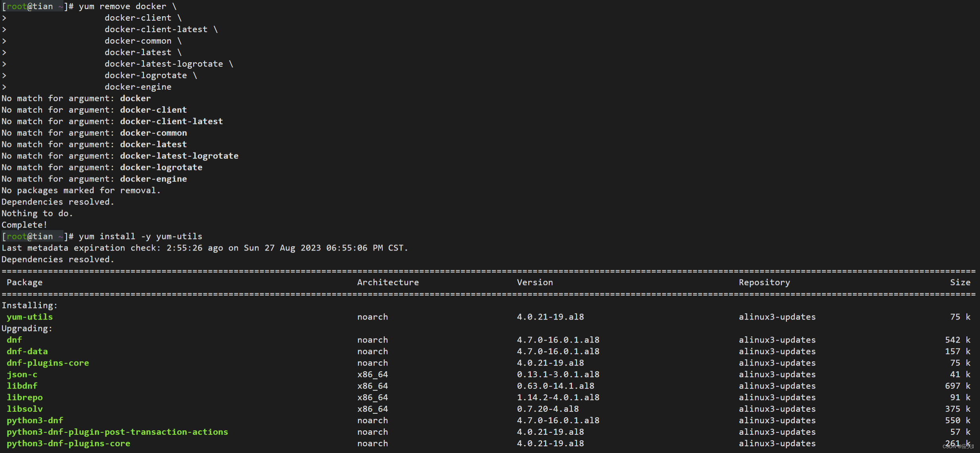Click 'No match for argument: docker-latest-logrotate' line
This screenshot has height=453, width=980.
(x=120, y=156)
